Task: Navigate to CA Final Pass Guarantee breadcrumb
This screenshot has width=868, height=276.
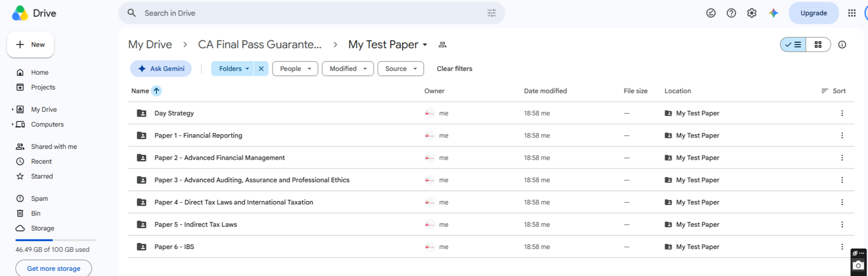Action: click(x=259, y=44)
